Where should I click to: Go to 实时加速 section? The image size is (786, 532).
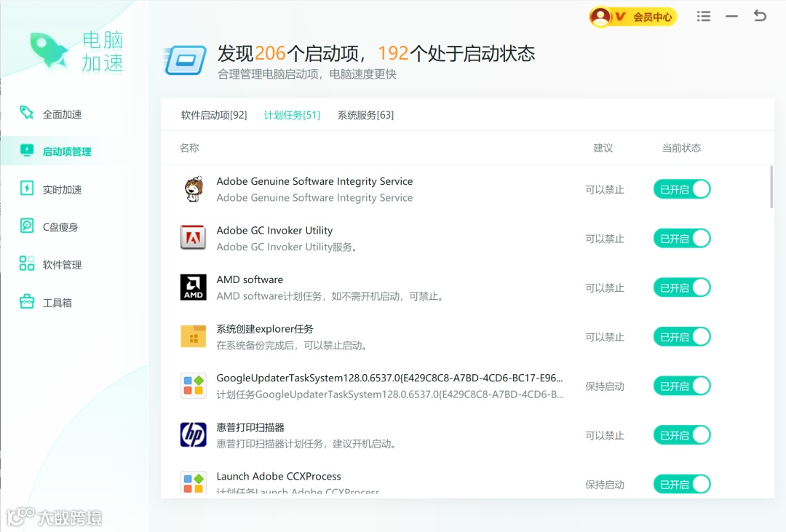[x=62, y=189]
